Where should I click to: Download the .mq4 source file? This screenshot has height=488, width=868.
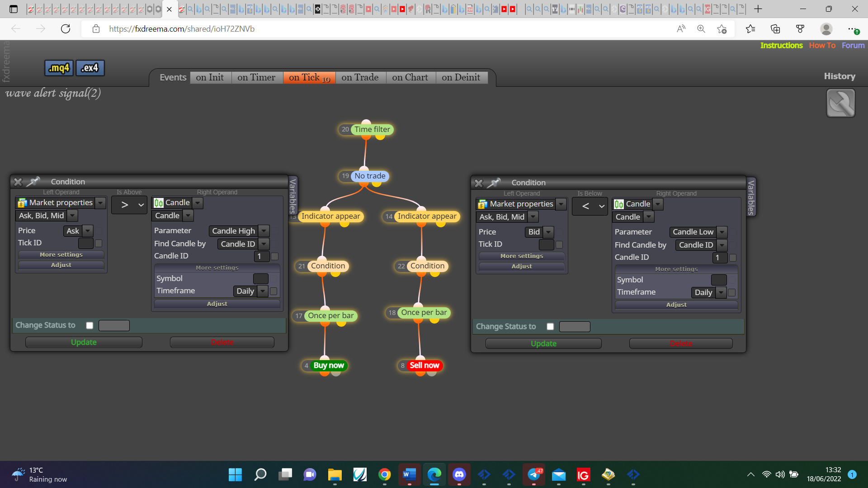pyautogui.click(x=59, y=68)
